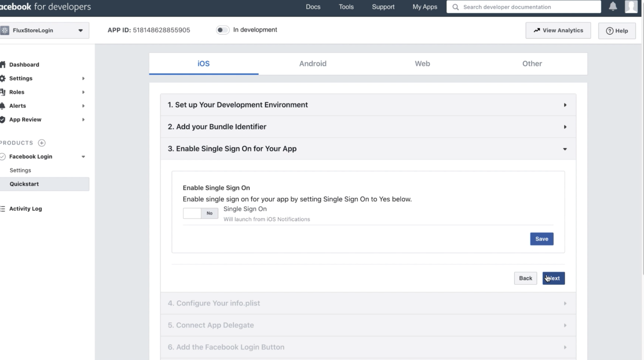Open the FluxStoreLogin app selector dropdown
644x360 pixels.
pos(80,30)
